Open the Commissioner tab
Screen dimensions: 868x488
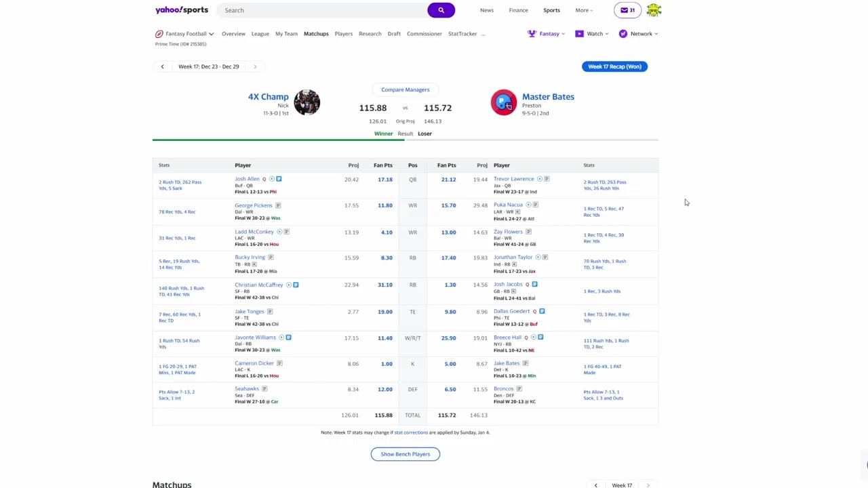coord(425,34)
